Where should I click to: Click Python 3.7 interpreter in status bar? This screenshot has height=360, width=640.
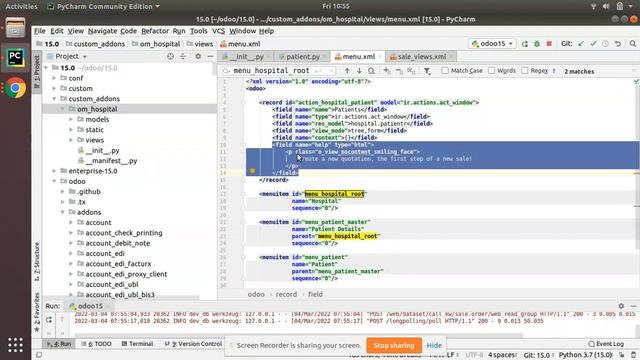pos(586,355)
